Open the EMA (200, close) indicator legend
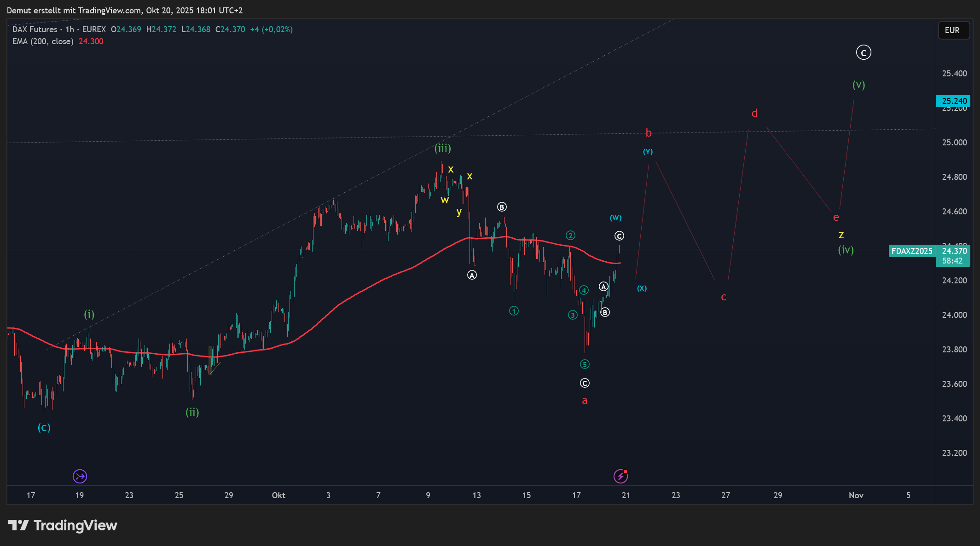The image size is (980, 546). tap(43, 41)
